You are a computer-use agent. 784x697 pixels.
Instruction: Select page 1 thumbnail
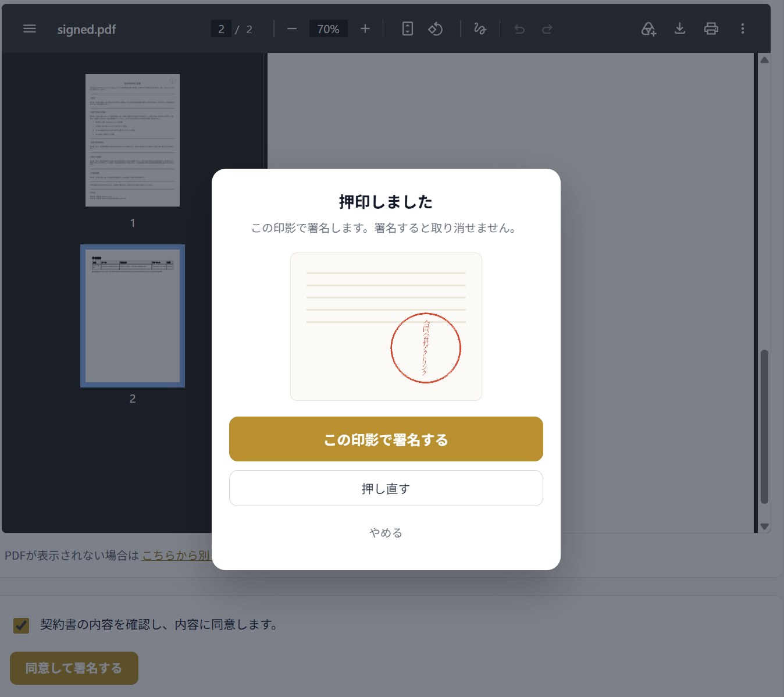point(133,140)
